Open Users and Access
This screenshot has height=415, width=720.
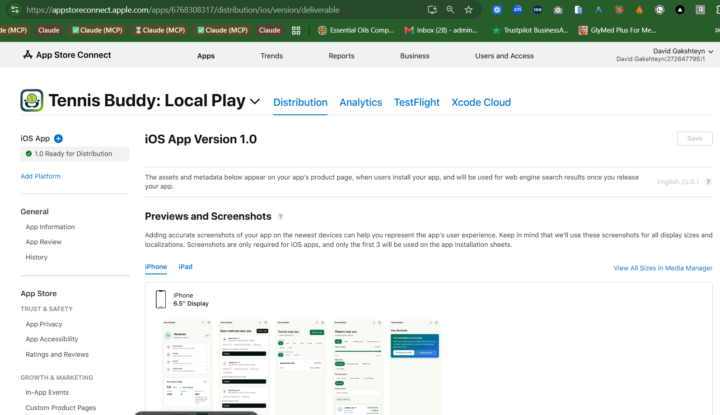504,56
